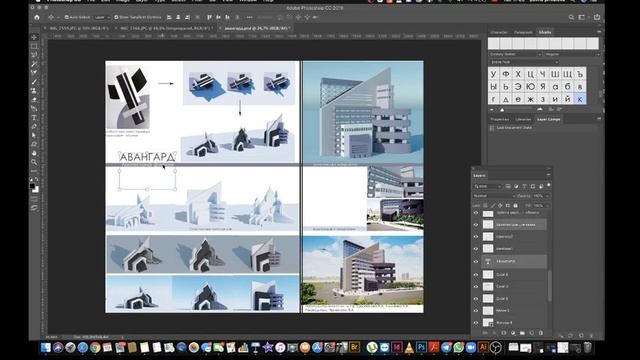Open layer filter Kind dropdown
640x360 pixels.
487,186
